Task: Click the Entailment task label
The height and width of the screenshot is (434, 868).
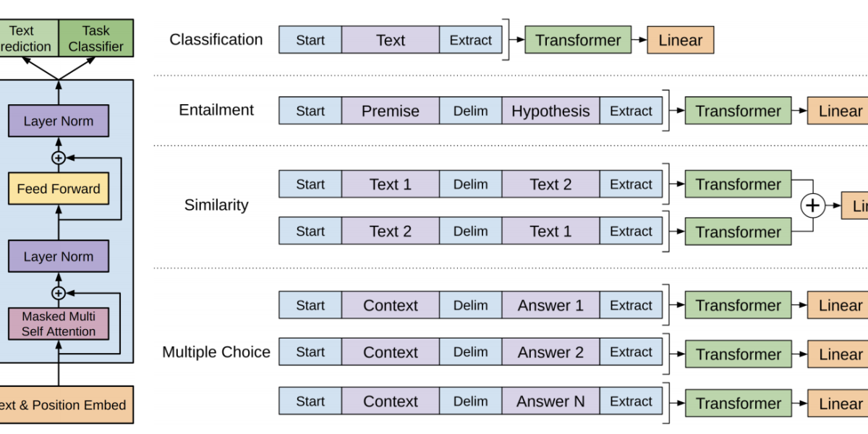Action: click(x=216, y=110)
